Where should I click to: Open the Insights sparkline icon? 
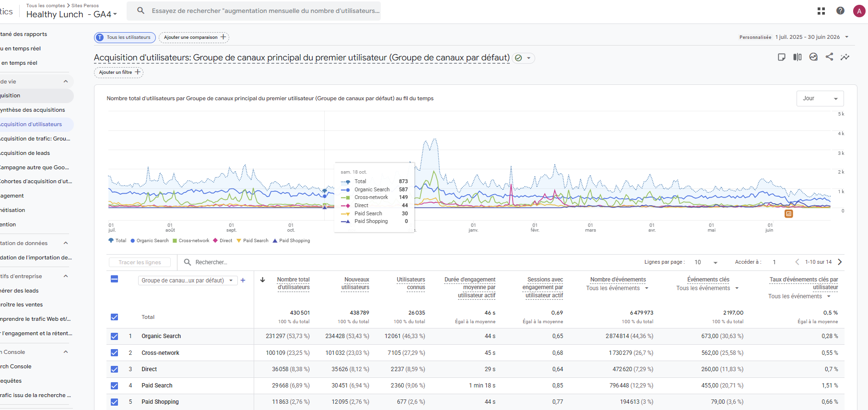click(845, 57)
